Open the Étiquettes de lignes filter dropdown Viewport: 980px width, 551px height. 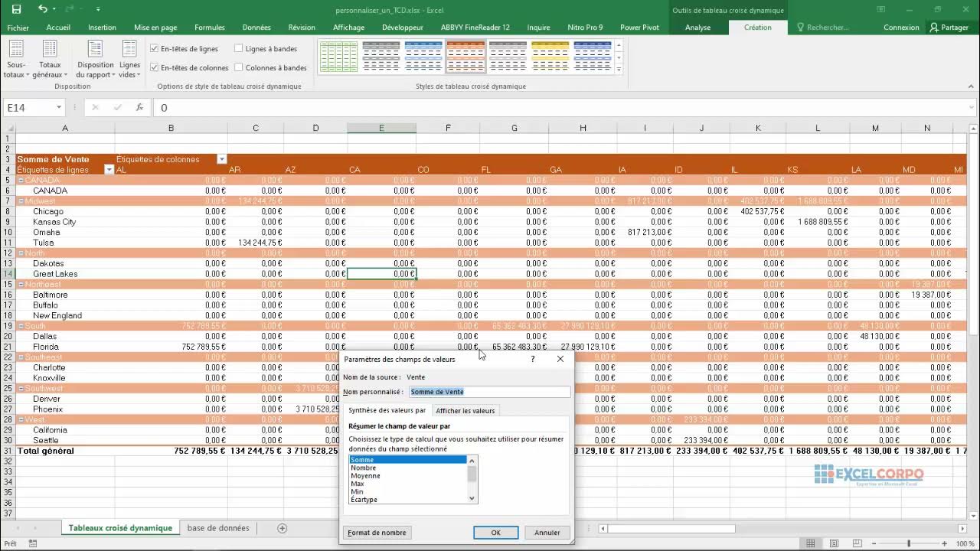(x=109, y=170)
